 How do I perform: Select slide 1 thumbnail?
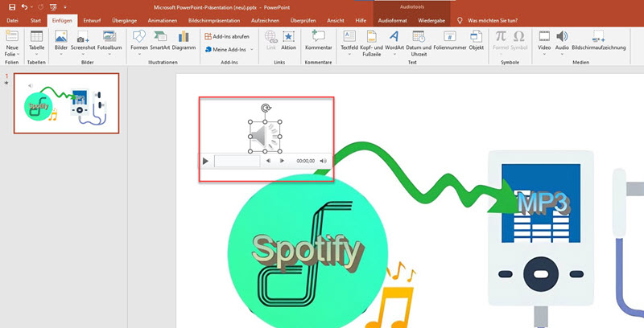pos(66,104)
